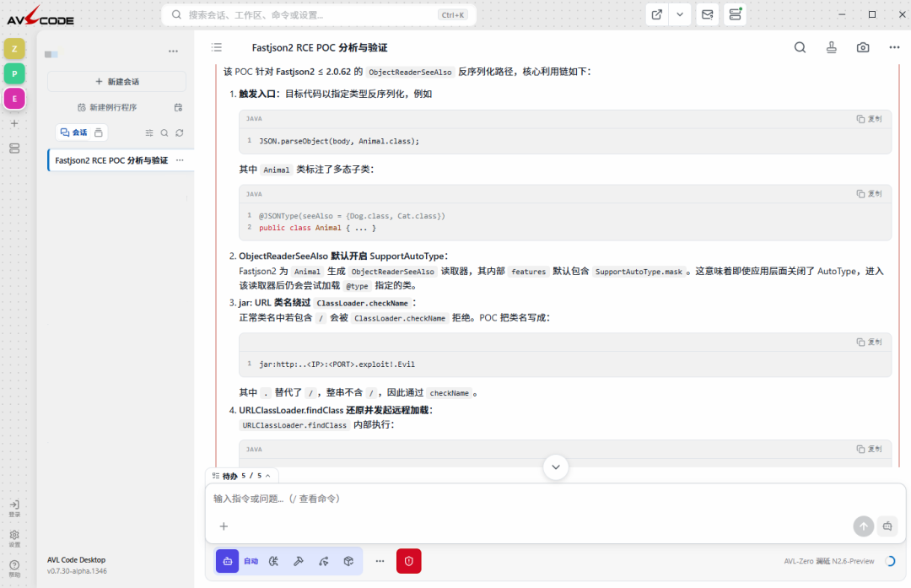Click the AVL CODE logo
The height and width of the screenshot is (588, 911).
pos(40,16)
